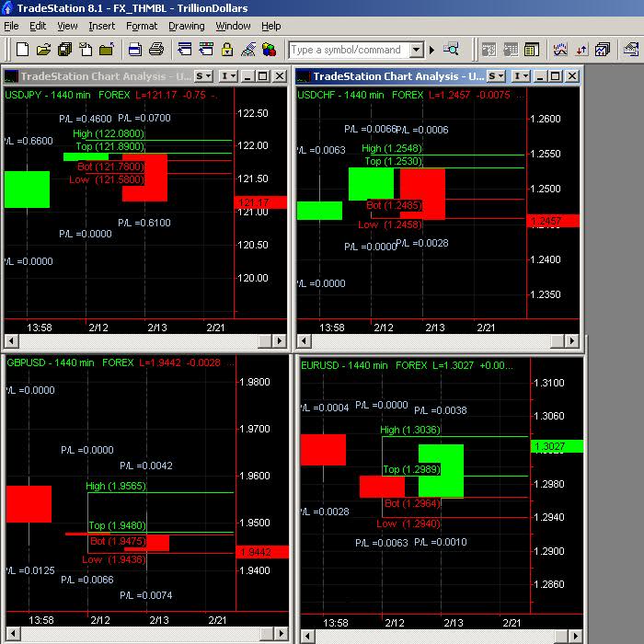Click the Low (1.2940) label on EURUSD chart

point(408,523)
